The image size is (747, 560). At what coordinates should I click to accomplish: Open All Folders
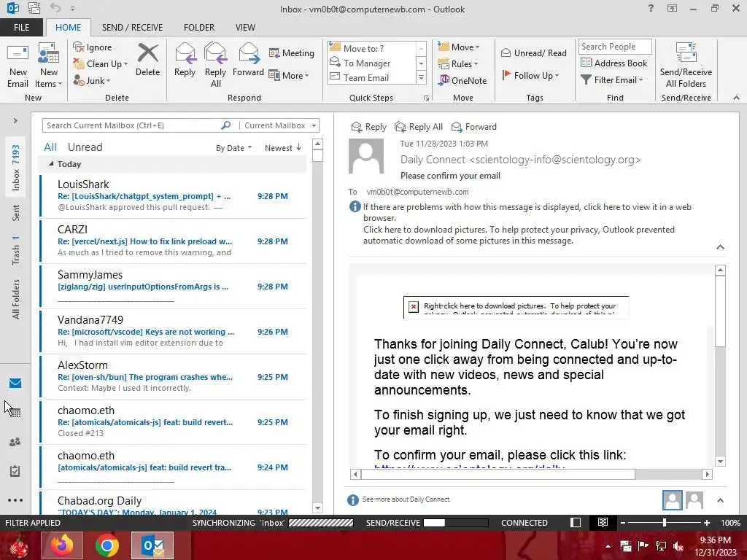click(16, 299)
